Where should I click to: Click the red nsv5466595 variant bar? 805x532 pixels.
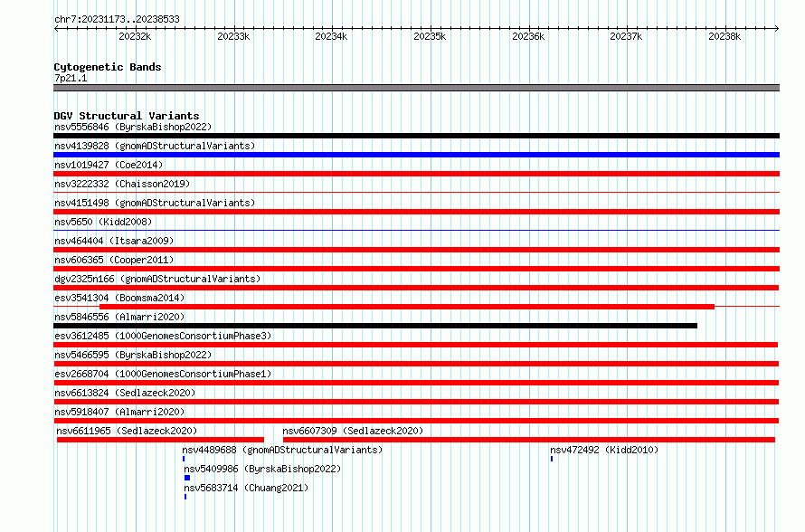(416, 364)
